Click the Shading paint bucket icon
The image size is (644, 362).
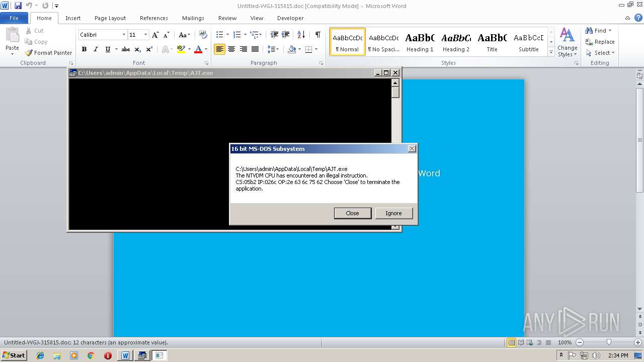(292, 49)
